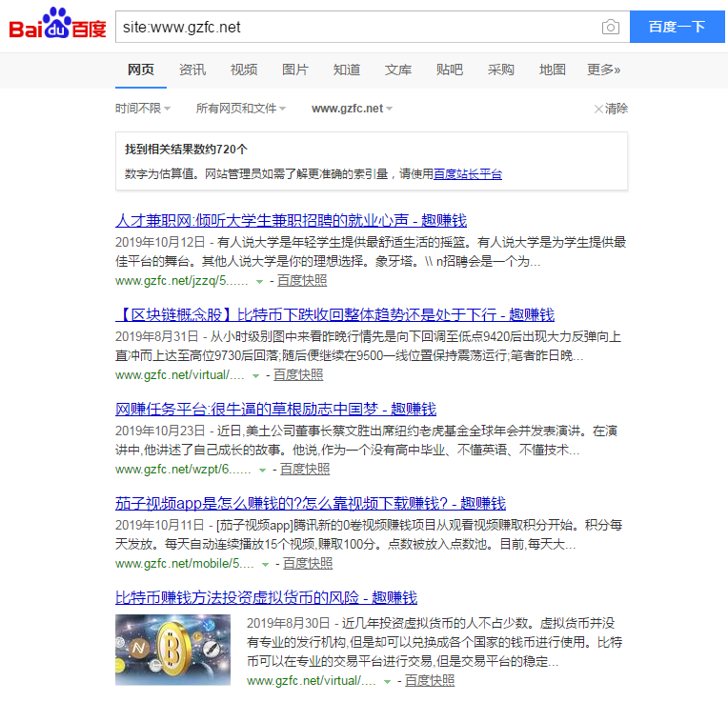Clear filters with the 清除 button

611,109
